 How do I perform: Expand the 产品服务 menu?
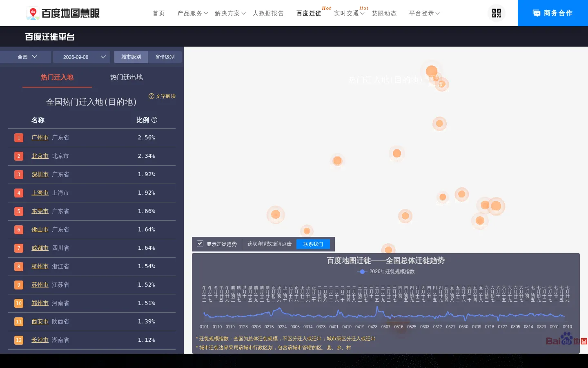[193, 13]
